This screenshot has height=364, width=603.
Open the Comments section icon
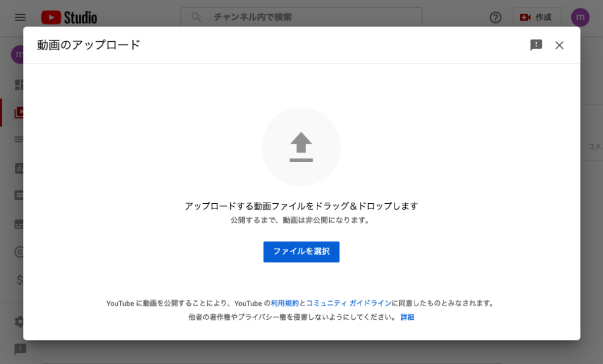tap(19, 195)
